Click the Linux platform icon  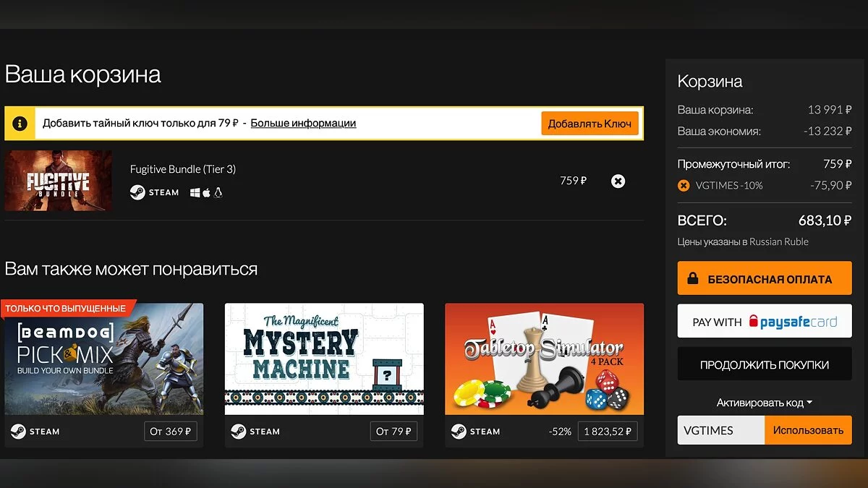(218, 192)
